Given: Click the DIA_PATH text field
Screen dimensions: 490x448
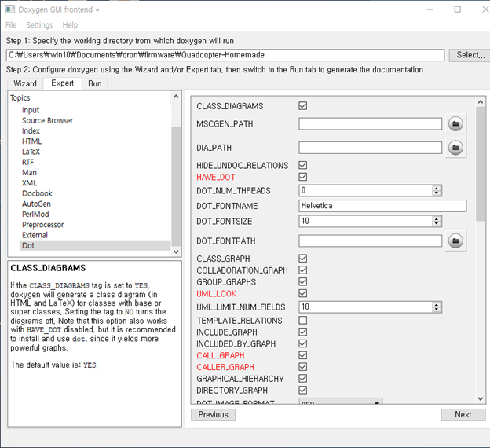Looking at the screenshot, I should click(x=371, y=148).
